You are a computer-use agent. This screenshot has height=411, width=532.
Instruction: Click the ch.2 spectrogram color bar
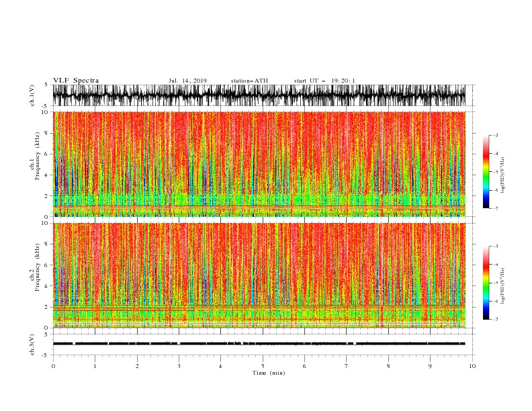(486, 283)
